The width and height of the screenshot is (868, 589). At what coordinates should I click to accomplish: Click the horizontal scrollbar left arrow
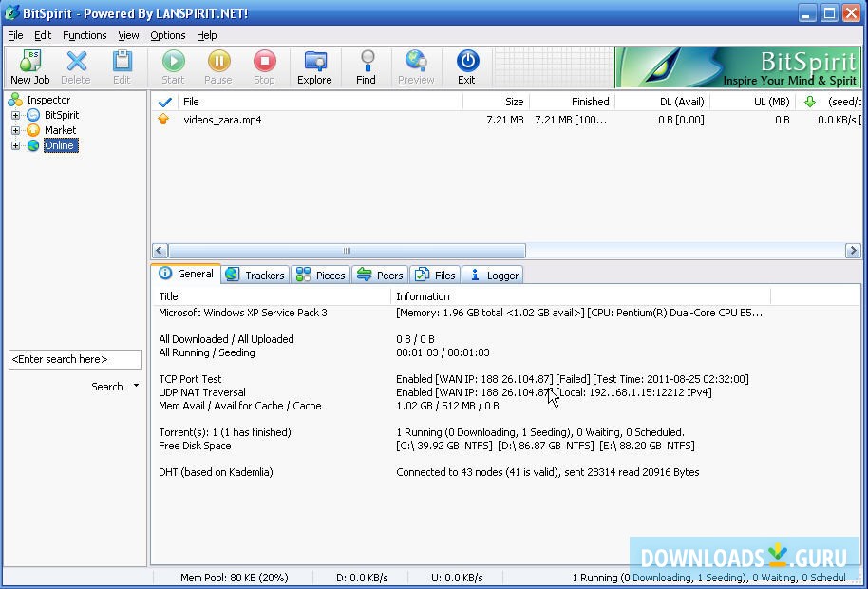pos(160,251)
